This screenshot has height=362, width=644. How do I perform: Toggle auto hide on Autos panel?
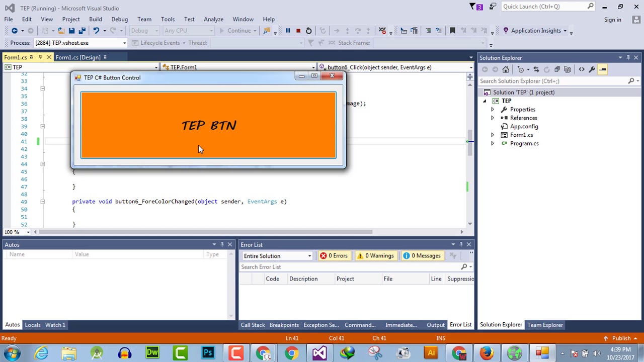[x=222, y=244]
